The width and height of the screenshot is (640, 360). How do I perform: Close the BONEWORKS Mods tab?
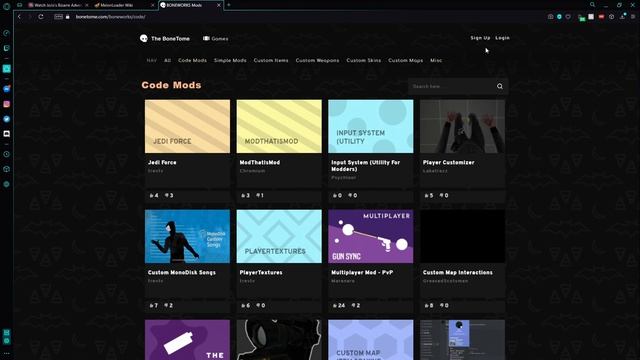219,5
